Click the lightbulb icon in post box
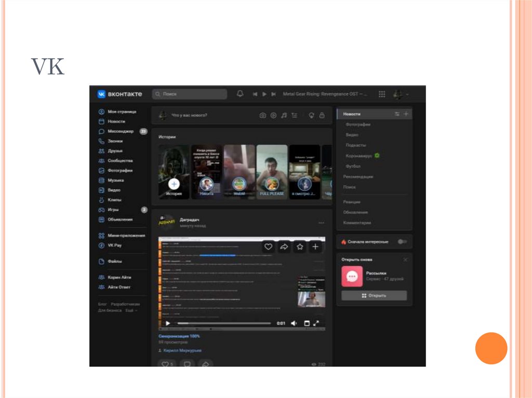The image size is (532, 398). click(311, 115)
